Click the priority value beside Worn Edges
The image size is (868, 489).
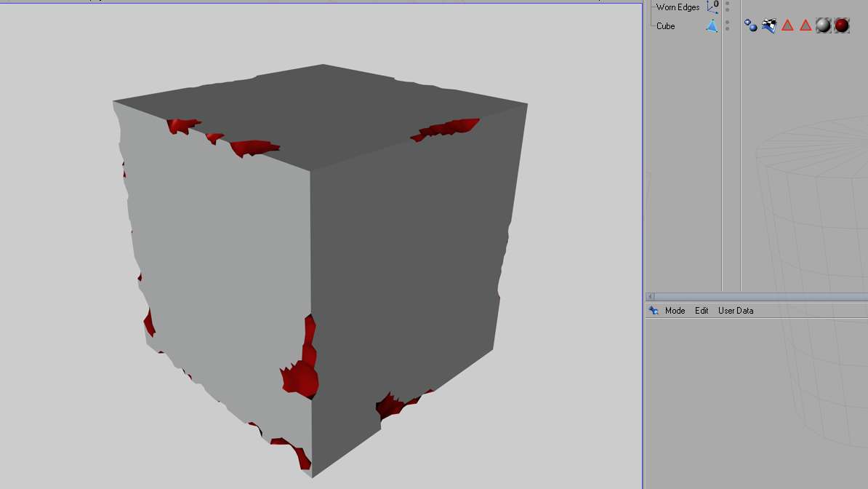[x=716, y=4]
